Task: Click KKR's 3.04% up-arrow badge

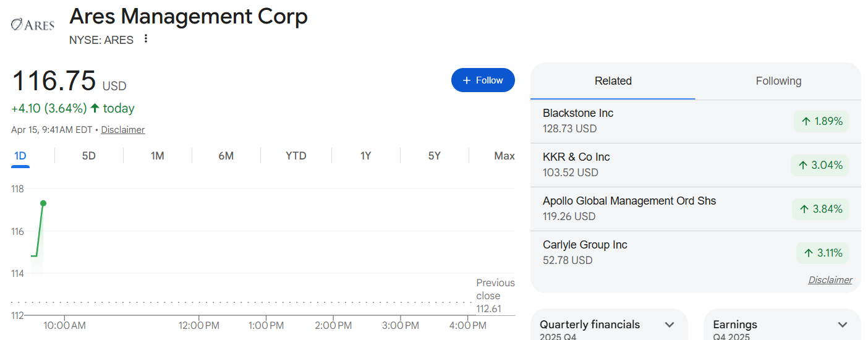Action: [820, 165]
